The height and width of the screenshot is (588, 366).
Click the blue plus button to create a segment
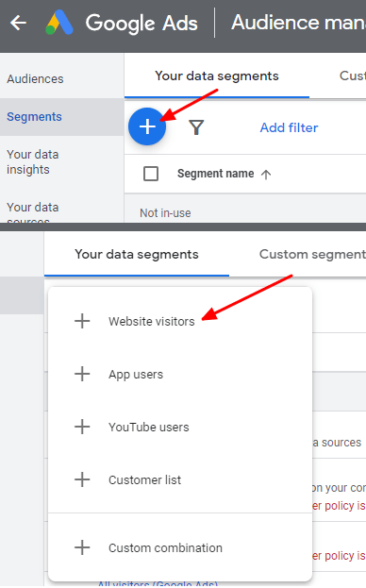click(147, 126)
